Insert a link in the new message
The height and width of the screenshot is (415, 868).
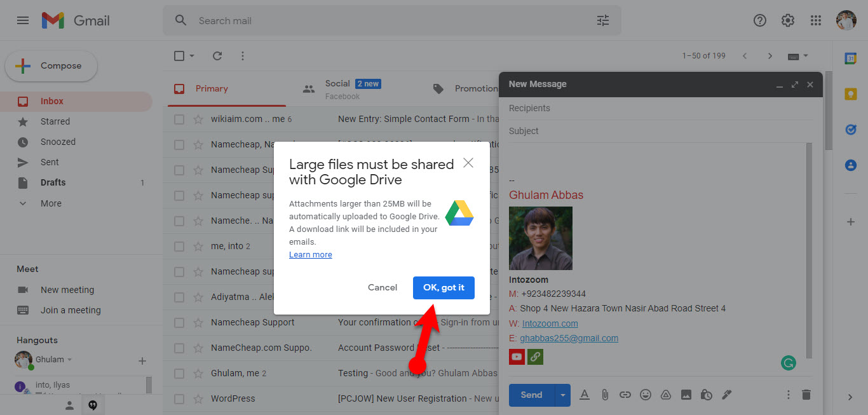[x=625, y=395]
